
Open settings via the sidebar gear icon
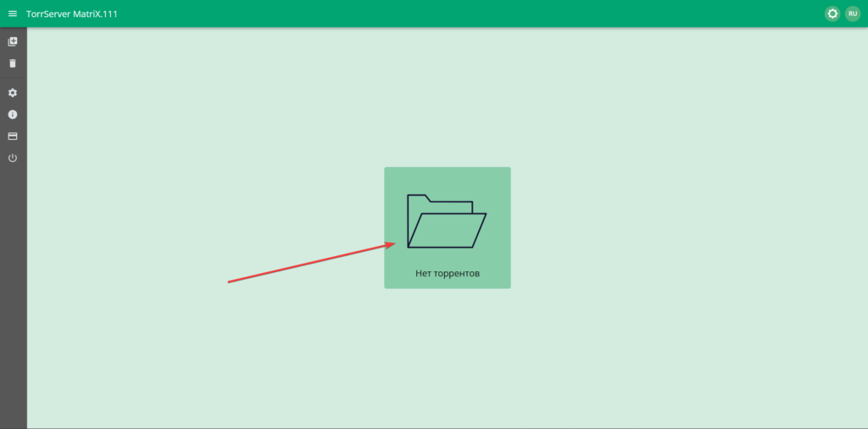tap(13, 92)
